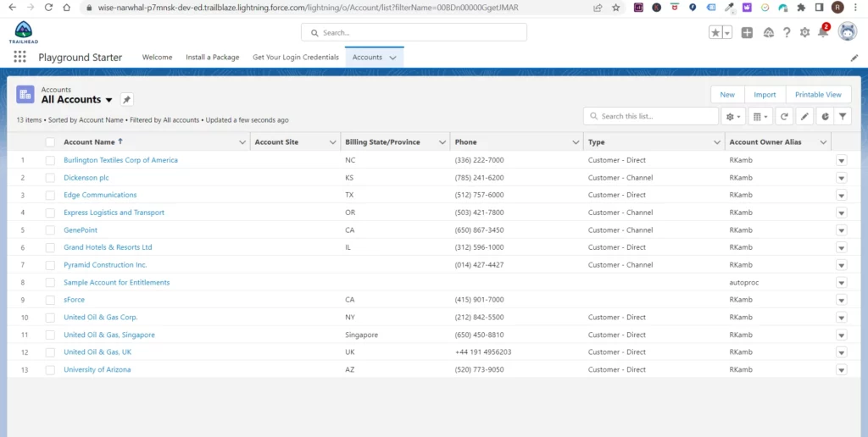Open the Account Site column menu
This screenshot has height=437, width=868.
[x=332, y=142]
